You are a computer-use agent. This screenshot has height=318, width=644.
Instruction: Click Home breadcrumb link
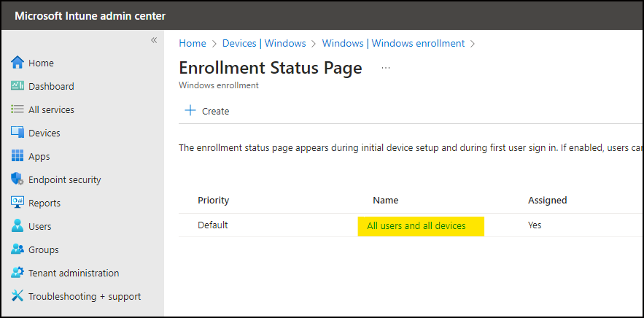pos(193,43)
